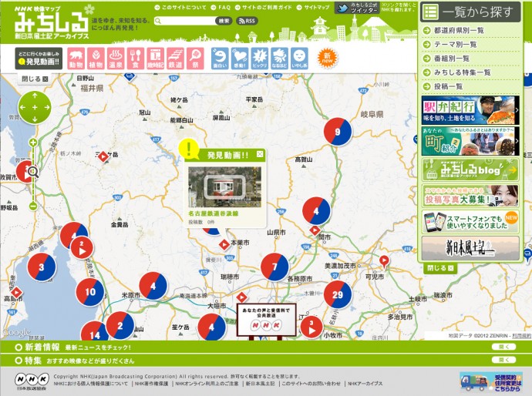
Task: Expand the 特集 bar with 開く
Action: tap(503, 360)
